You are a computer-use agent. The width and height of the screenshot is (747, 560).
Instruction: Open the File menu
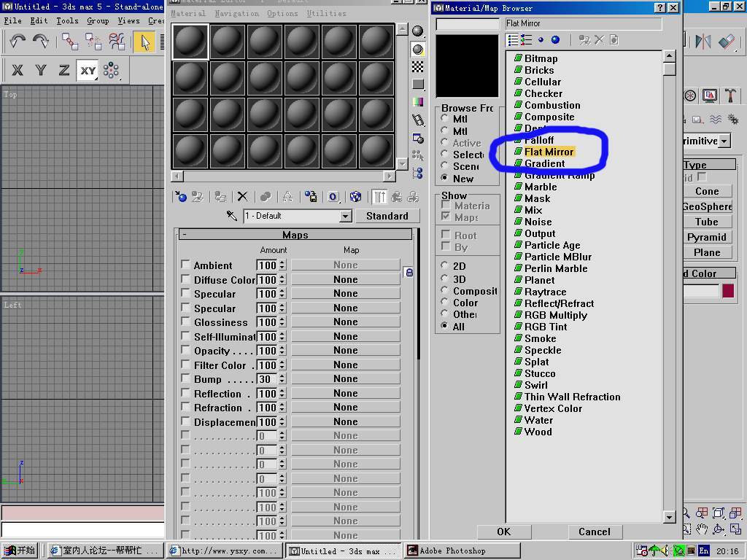(x=13, y=20)
